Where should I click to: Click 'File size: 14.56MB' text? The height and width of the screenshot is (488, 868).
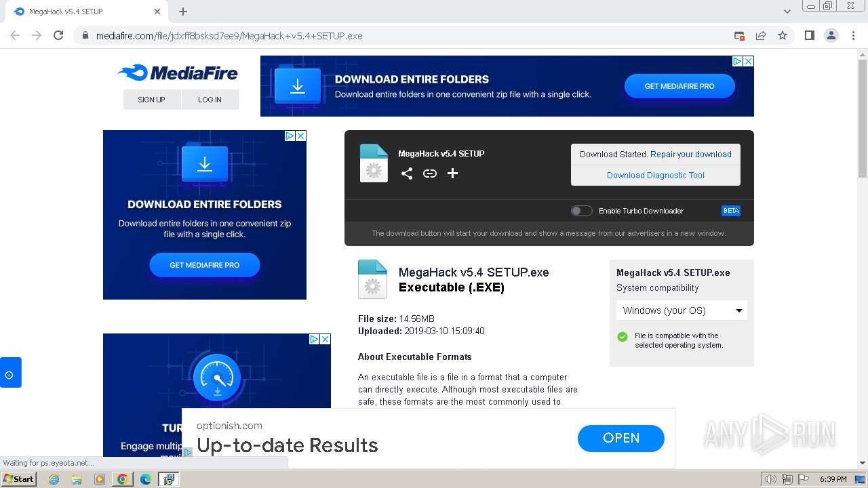coord(396,319)
